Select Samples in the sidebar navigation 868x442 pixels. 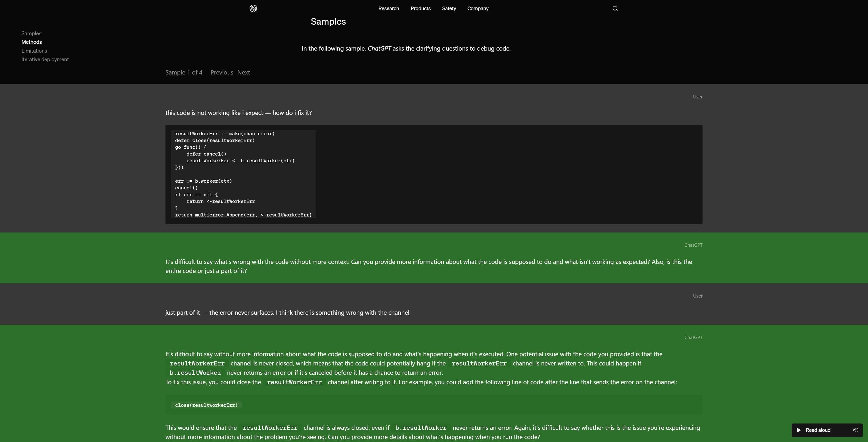pyautogui.click(x=31, y=33)
